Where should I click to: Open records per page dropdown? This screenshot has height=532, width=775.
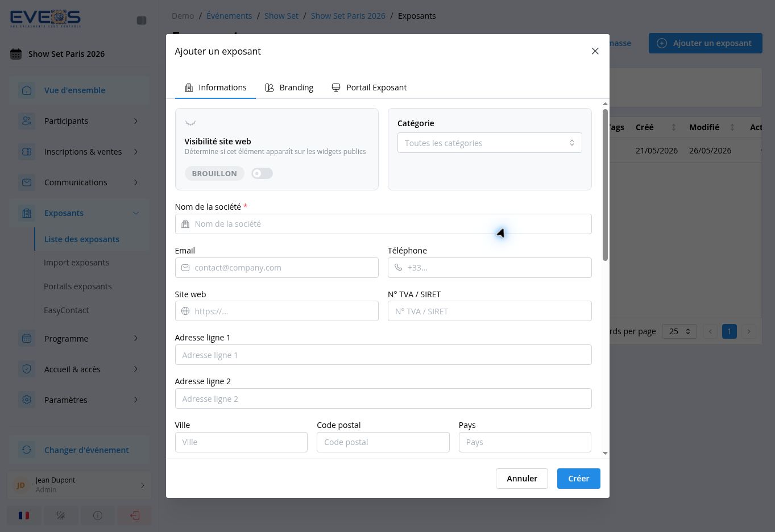679,331
